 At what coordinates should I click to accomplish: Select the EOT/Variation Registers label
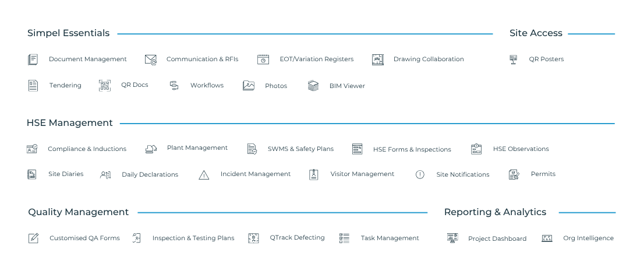[x=317, y=59]
